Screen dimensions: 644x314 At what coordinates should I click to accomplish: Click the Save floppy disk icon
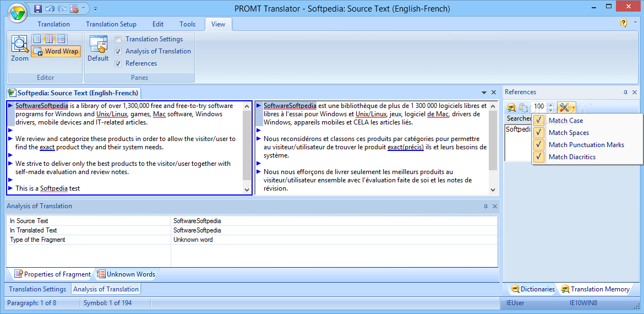point(38,8)
